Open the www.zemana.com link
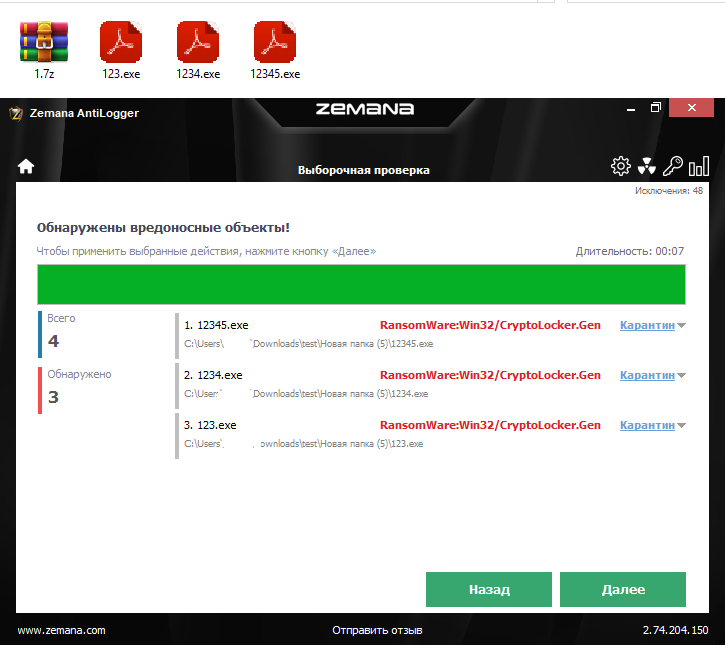 [61, 630]
